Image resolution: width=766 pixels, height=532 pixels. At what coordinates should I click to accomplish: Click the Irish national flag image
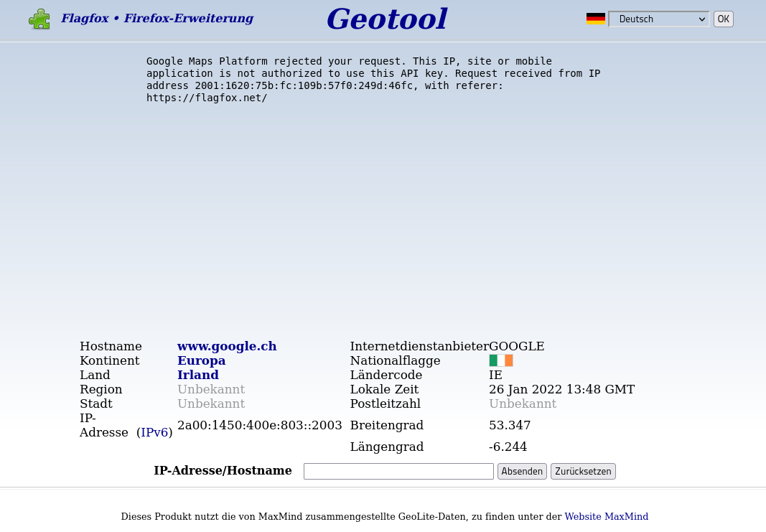click(x=500, y=360)
